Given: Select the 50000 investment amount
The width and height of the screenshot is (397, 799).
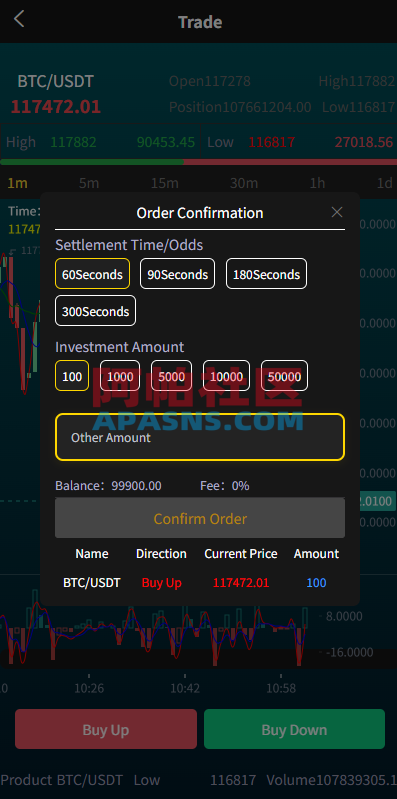Looking at the screenshot, I should coord(284,376).
